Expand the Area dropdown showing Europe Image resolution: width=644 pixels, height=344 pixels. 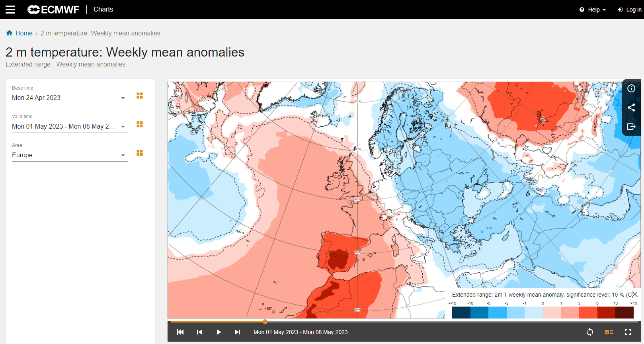pyautogui.click(x=123, y=155)
